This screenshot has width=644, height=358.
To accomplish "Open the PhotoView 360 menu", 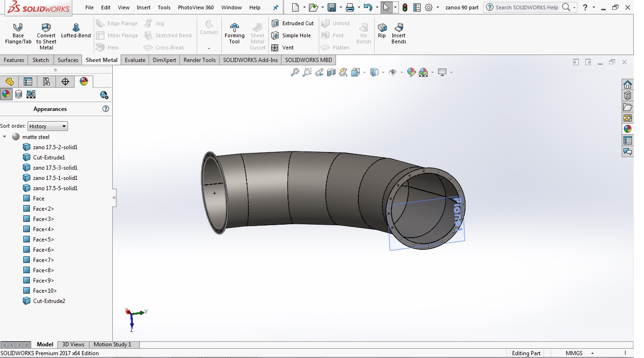I will pos(196,7).
